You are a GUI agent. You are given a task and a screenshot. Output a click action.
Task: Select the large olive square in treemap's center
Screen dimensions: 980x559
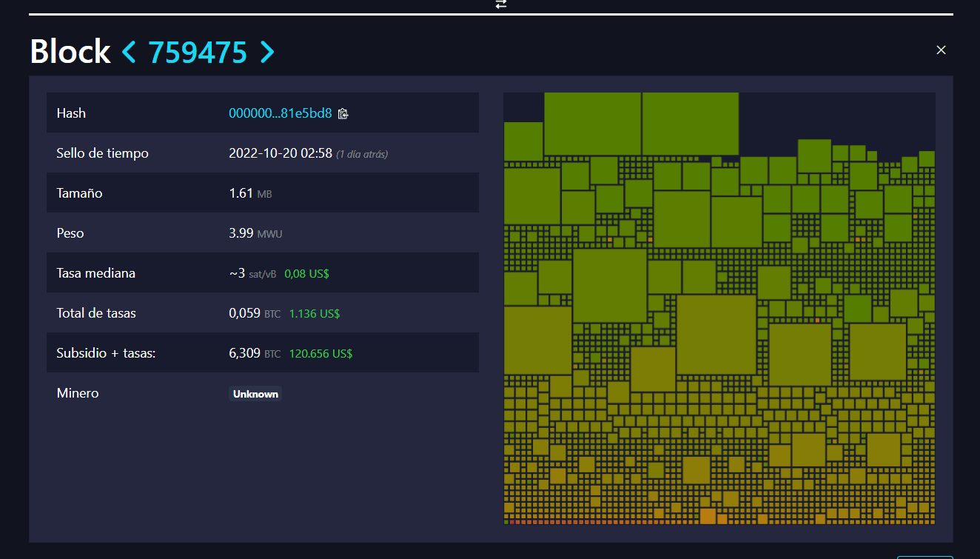click(716, 334)
